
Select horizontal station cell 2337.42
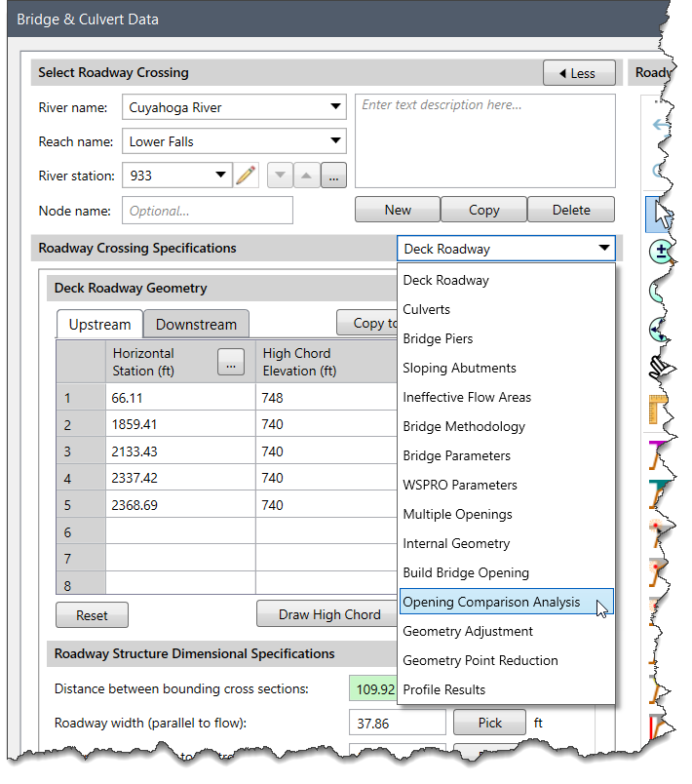tap(180, 478)
